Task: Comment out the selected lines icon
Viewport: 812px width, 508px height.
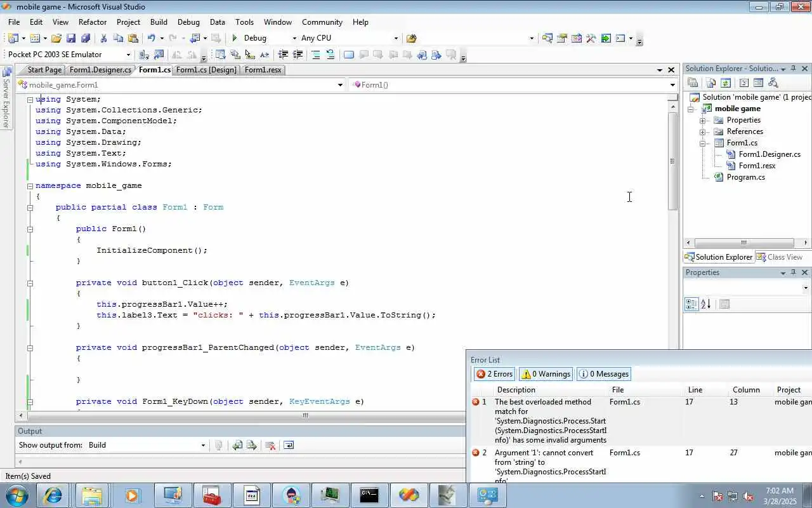Action: coord(315,55)
